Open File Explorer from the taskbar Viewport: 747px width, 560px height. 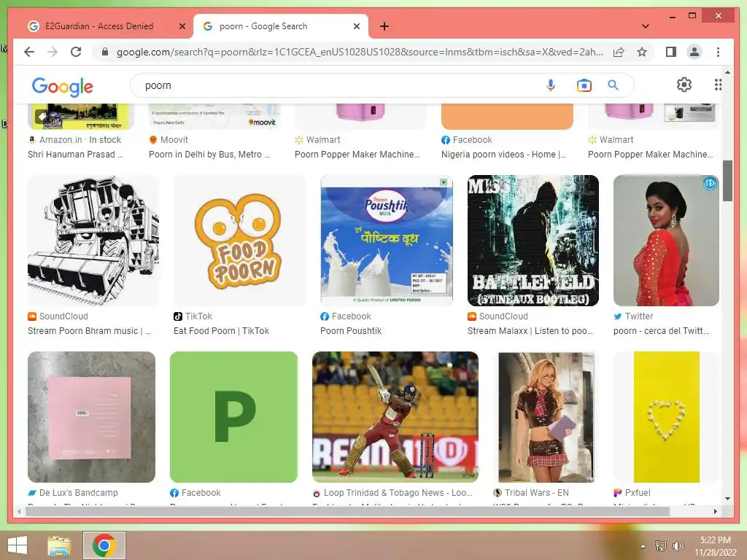tap(59, 545)
